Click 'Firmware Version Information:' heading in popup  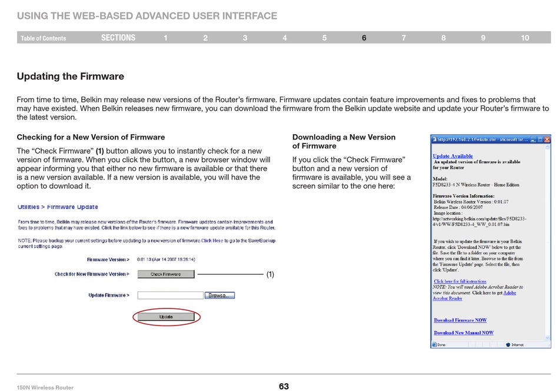point(464,196)
